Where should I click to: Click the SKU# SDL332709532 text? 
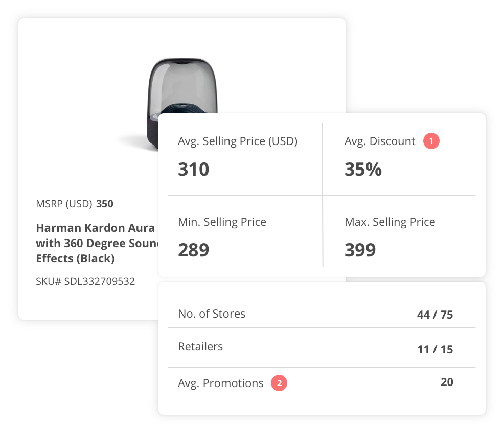[85, 281]
